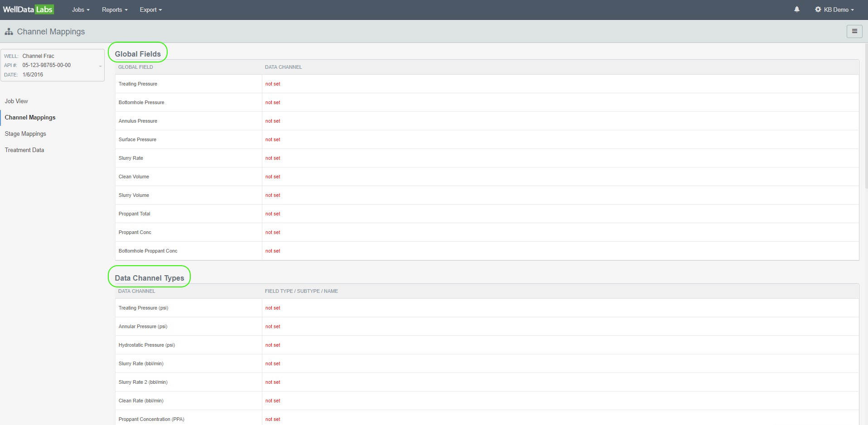Set field type for Hydrostatic Pressure (psi)
This screenshot has width=868, height=425.
(273, 345)
